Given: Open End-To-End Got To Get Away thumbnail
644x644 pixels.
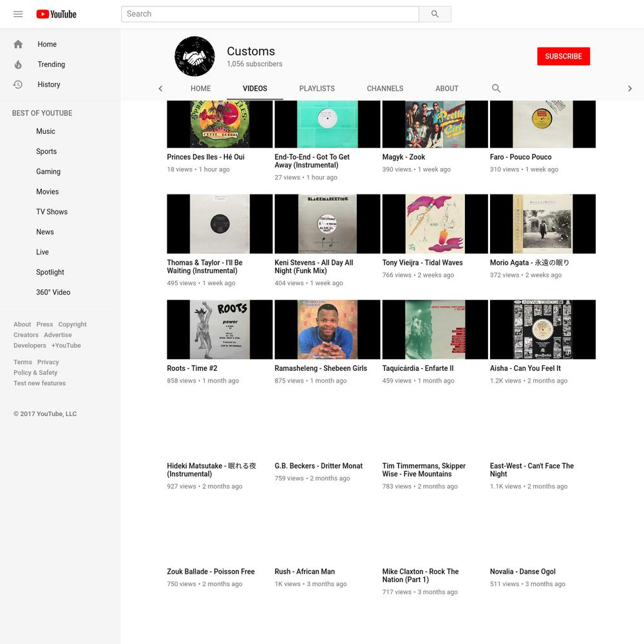Looking at the screenshot, I should pos(327,124).
